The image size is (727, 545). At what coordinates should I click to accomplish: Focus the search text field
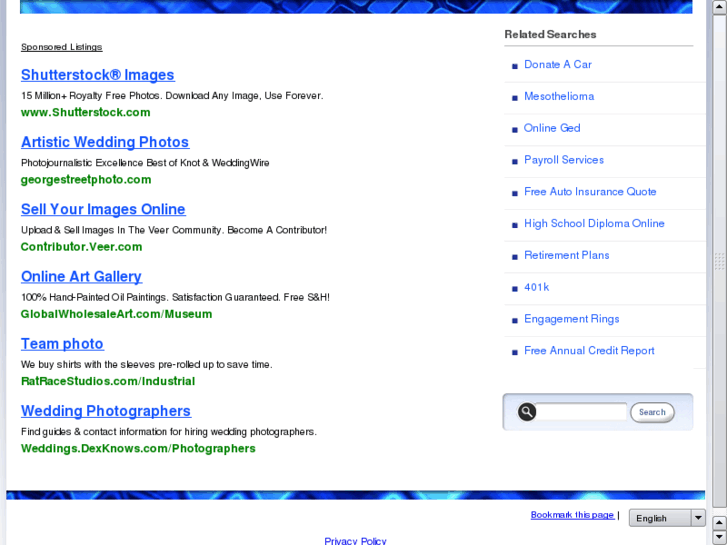tap(581, 412)
